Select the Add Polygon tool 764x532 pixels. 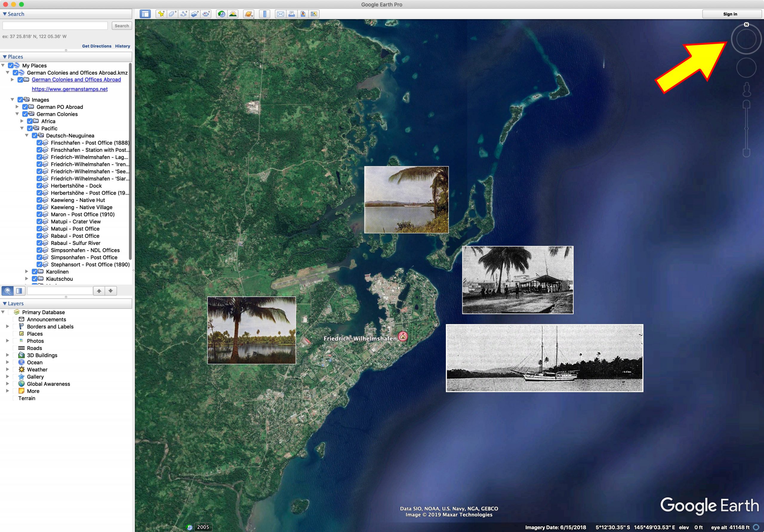click(172, 14)
